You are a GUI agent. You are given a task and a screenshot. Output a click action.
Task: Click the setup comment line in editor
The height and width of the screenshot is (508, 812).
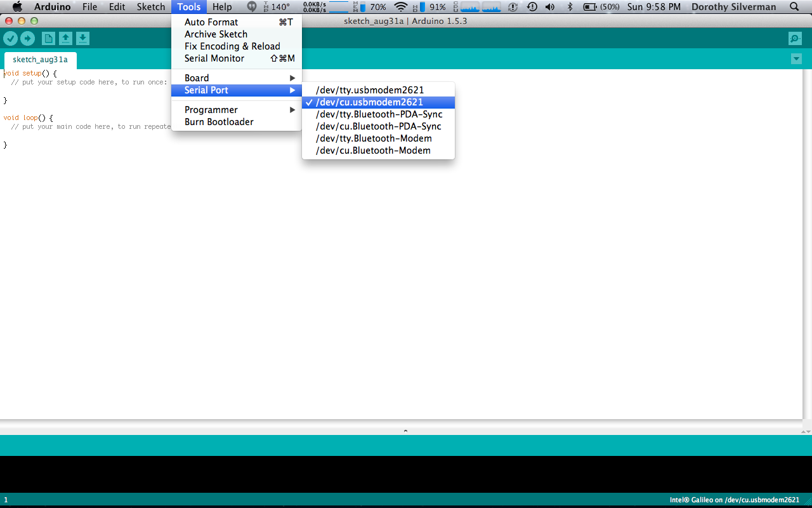tap(89, 83)
